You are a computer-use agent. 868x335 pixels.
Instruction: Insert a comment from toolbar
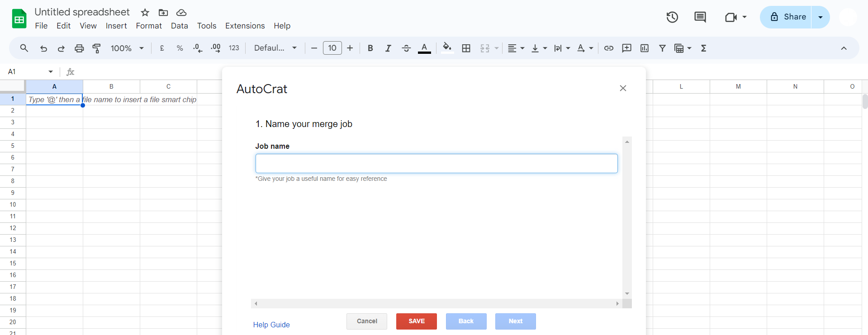(626, 48)
